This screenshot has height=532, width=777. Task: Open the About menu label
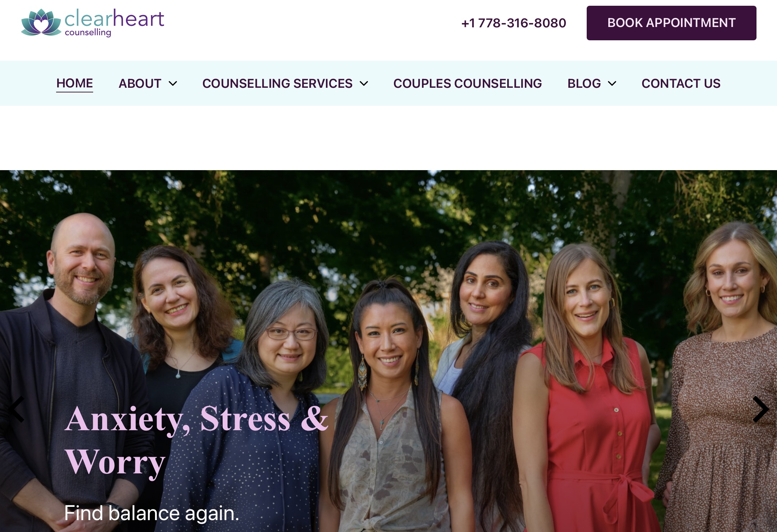click(x=140, y=83)
